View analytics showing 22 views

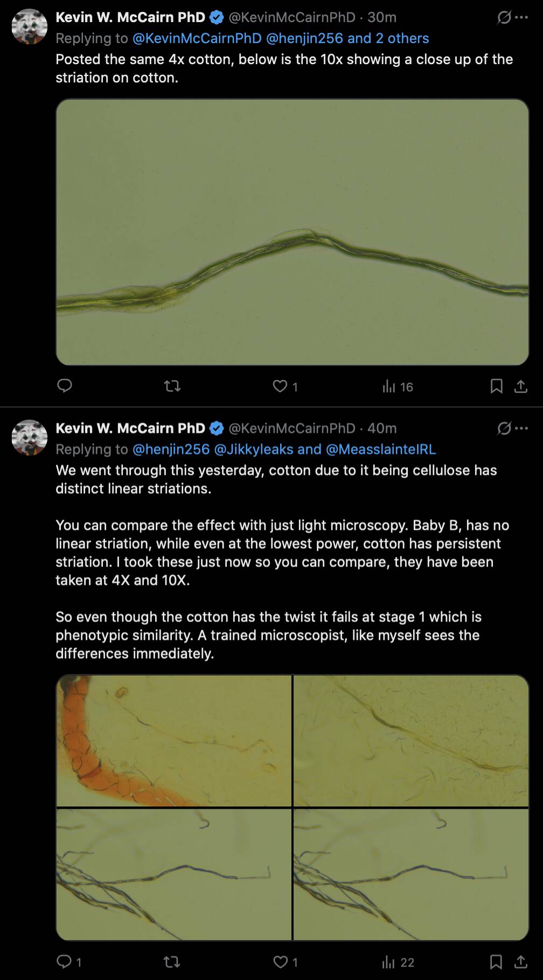(398, 962)
